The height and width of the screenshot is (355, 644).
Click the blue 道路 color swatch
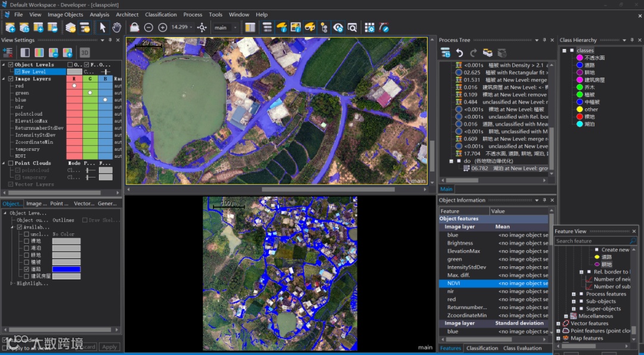66,269
